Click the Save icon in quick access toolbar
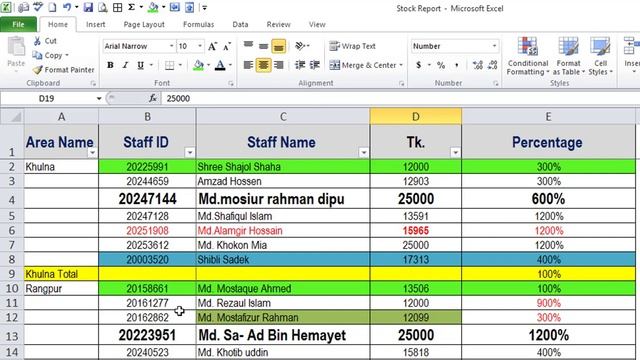 88,7
